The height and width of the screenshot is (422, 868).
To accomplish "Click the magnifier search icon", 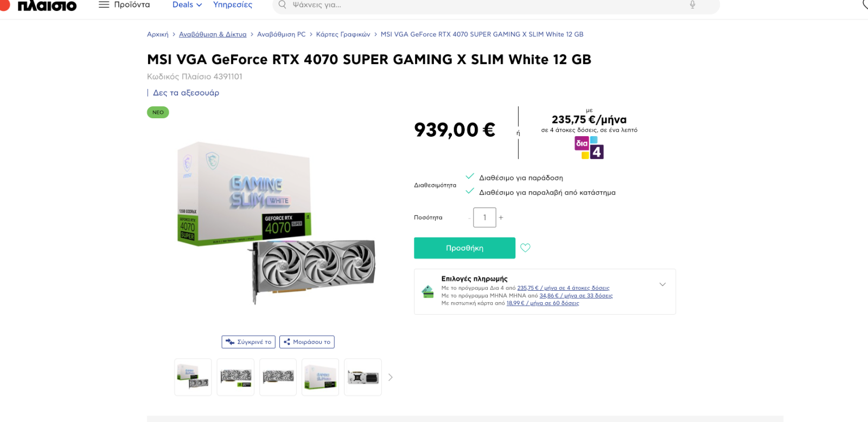I will (282, 5).
